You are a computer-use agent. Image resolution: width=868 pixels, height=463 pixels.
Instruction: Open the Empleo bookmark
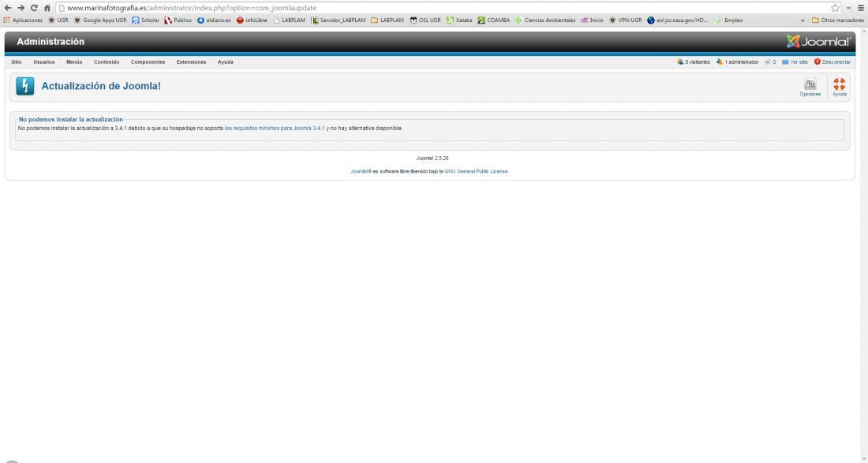[x=728, y=20]
